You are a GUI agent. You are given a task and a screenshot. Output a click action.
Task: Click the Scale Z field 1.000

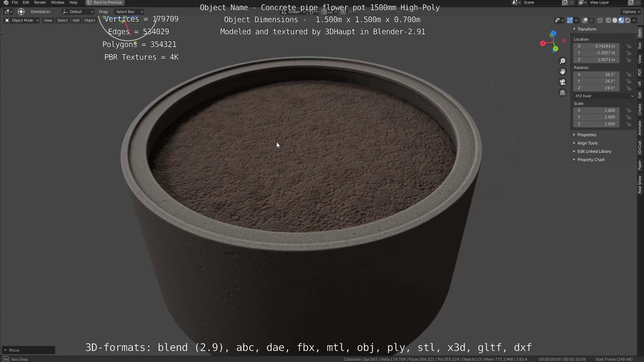pos(596,124)
